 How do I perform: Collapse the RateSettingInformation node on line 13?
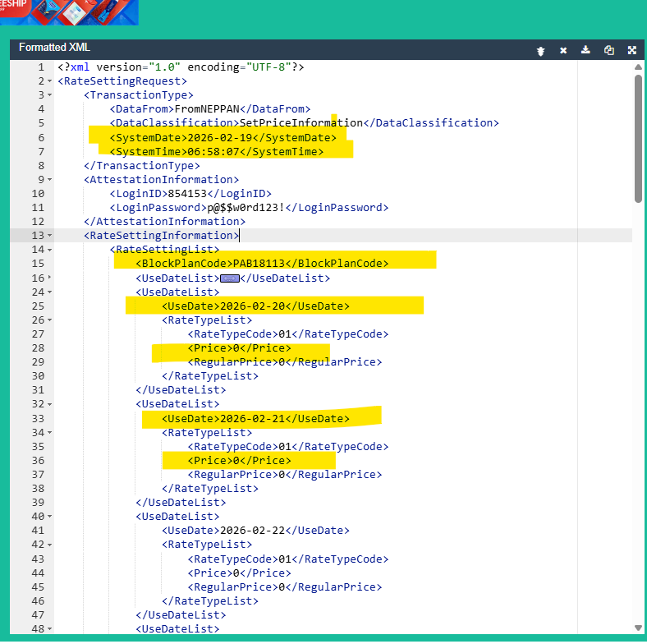point(49,237)
